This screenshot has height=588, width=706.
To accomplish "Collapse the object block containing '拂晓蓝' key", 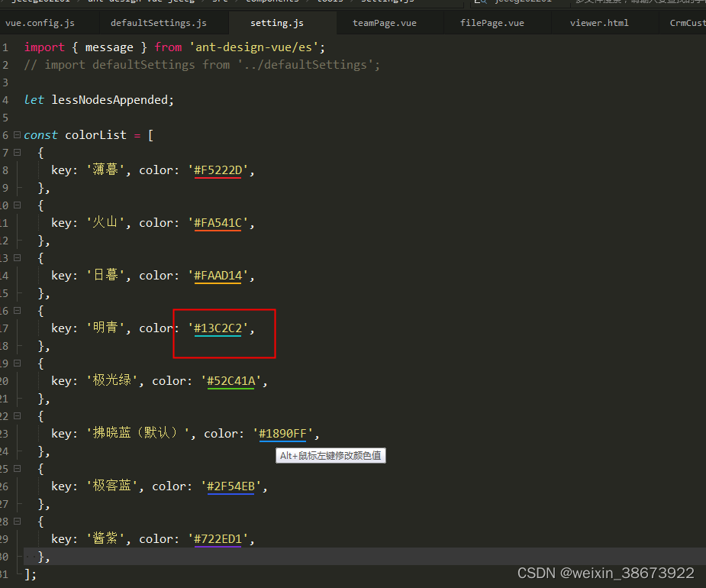I will tap(17, 416).
